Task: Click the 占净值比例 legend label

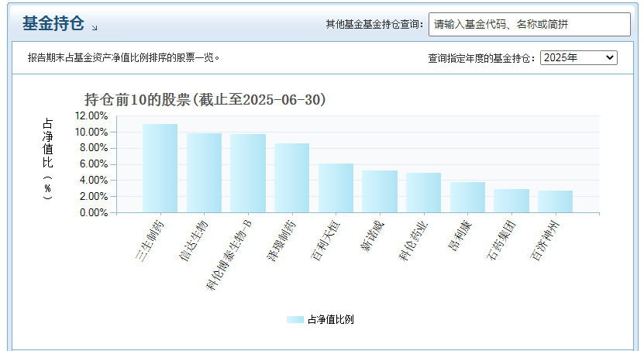Action: [x=331, y=319]
